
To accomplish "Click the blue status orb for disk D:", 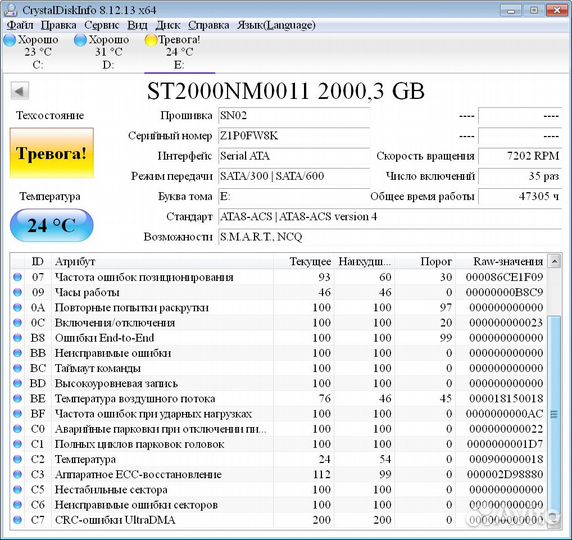I will [80, 40].
